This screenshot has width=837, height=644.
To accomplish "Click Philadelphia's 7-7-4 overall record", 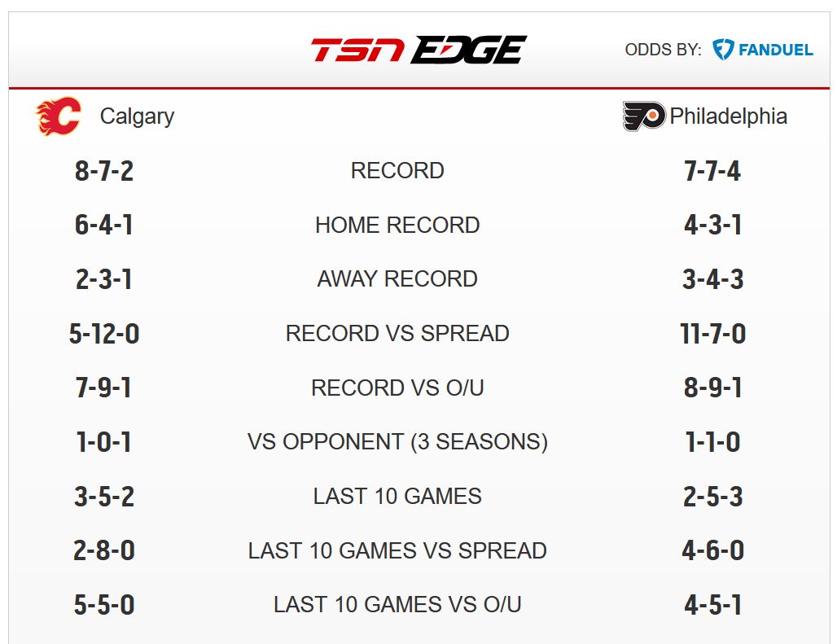I will 712,171.
